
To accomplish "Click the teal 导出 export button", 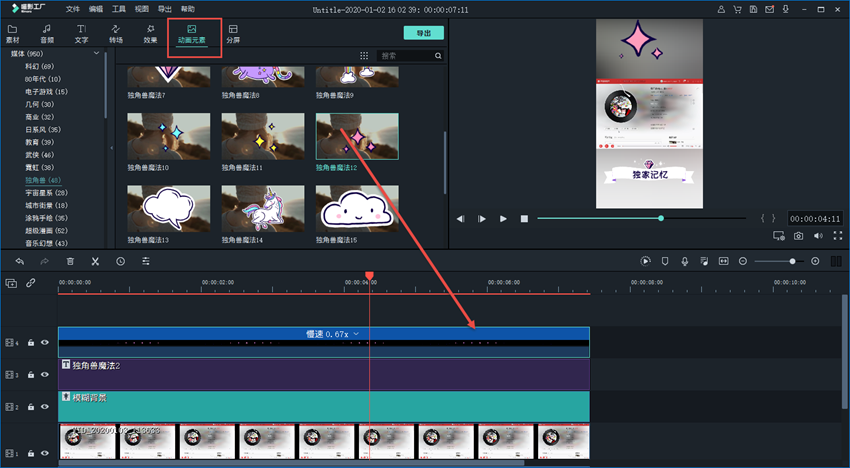I will point(424,33).
